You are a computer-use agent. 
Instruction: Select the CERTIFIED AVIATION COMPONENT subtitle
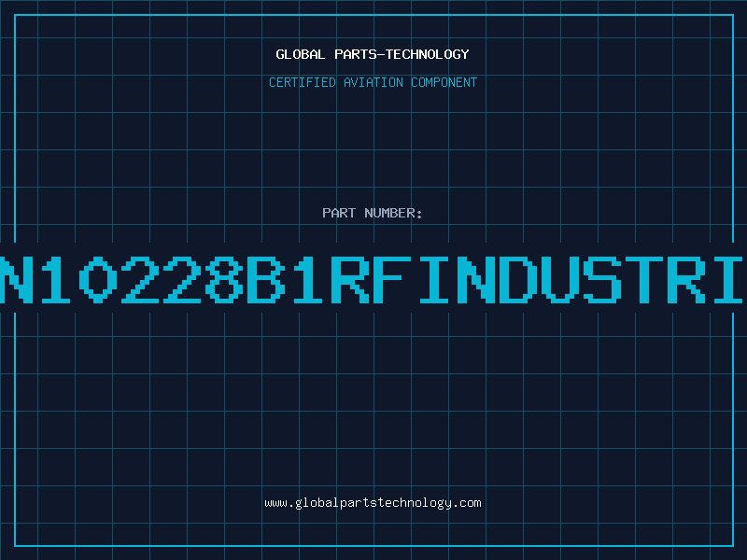(x=373, y=82)
